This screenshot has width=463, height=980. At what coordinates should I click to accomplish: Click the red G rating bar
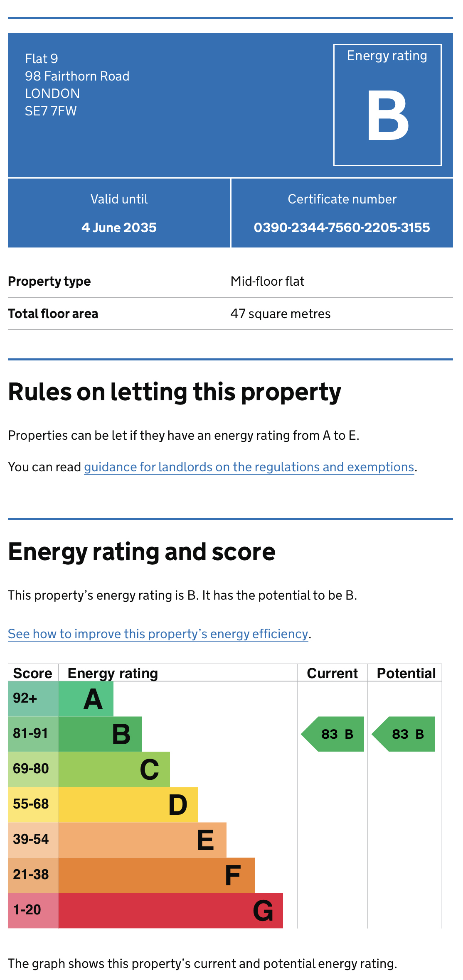pyautogui.click(x=171, y=911)
